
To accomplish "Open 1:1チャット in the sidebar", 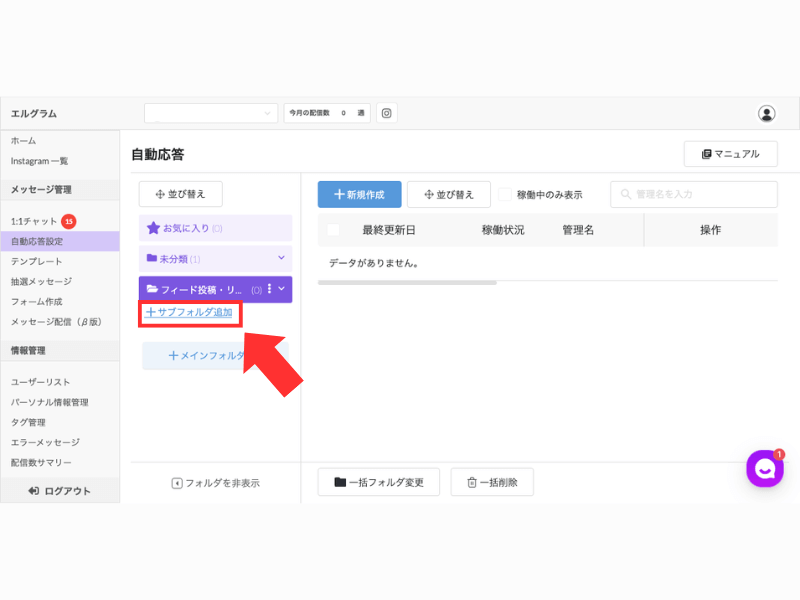I will coord(34,221).
